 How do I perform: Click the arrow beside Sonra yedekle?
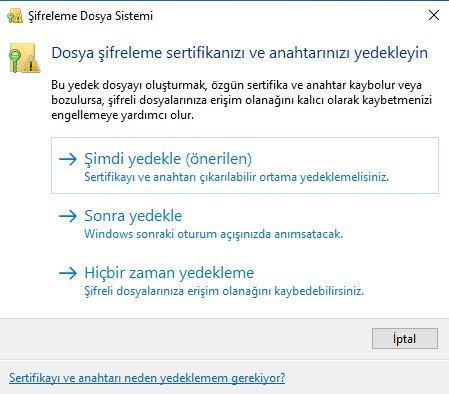click(x=68, y=216)
